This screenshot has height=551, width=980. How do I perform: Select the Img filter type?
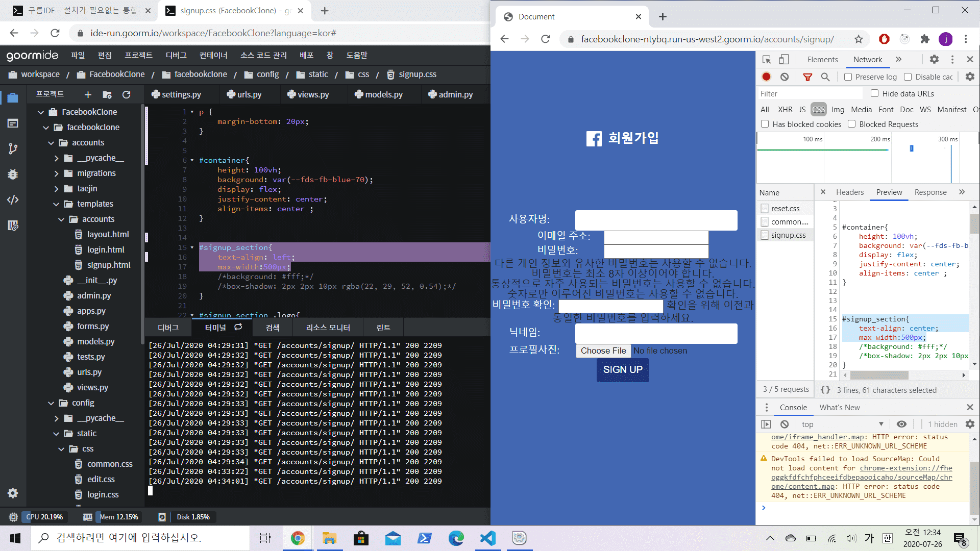tap(838, 109)
